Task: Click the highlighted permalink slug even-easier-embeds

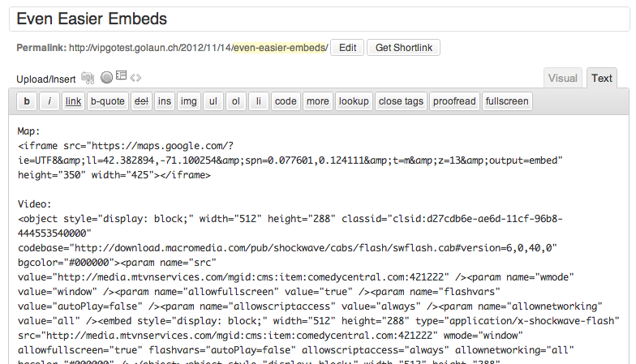Action: [281, 48]
